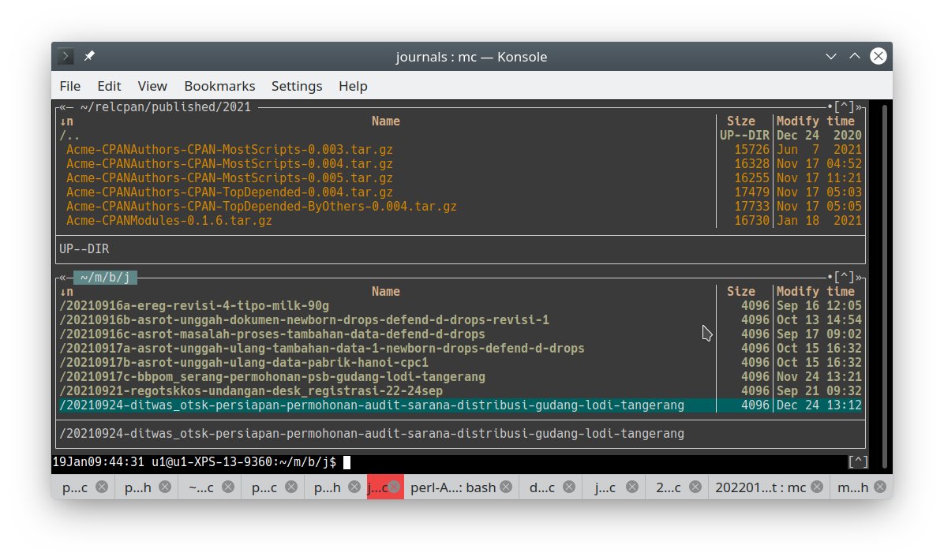The width and height of the screenshot is (944, 560).
Task: Open the '[^]' history list of the relcpan panel
Action: coord(844,107)
